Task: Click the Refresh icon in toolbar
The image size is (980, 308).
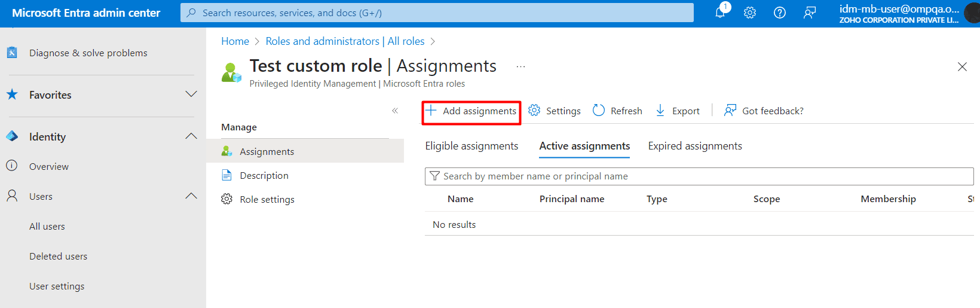Action: pyautogui.click(x=599, y=111)
